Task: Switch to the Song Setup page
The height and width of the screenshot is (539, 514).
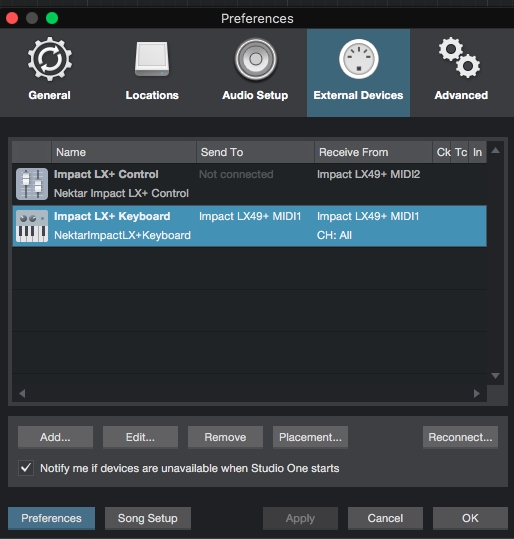Action: click(x=147, y=518)
